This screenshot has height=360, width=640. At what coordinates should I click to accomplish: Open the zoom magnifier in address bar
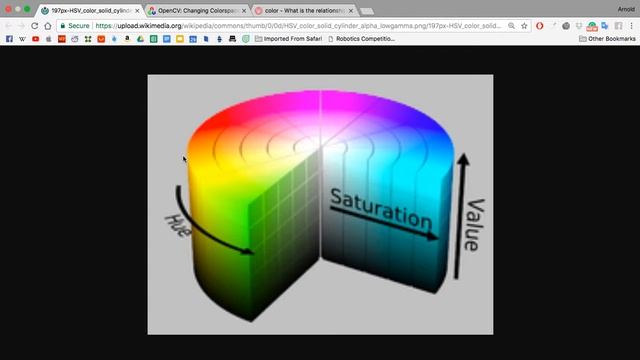click(511, 26)
